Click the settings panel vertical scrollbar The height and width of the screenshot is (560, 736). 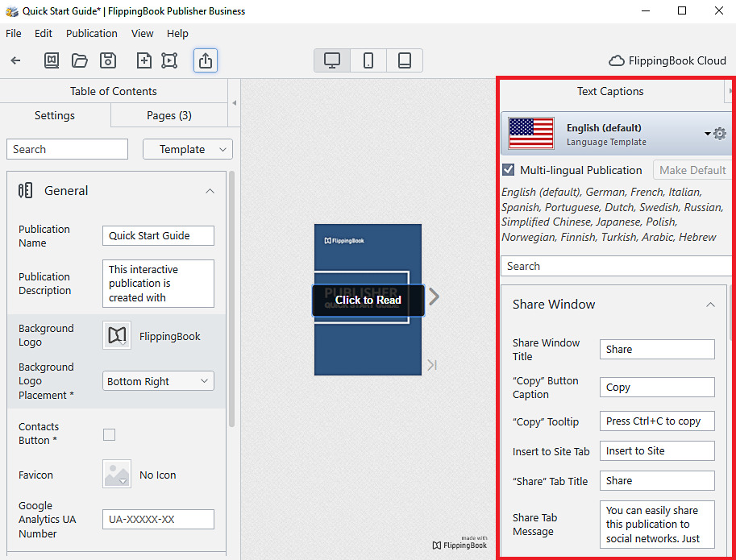click(231, 301)
